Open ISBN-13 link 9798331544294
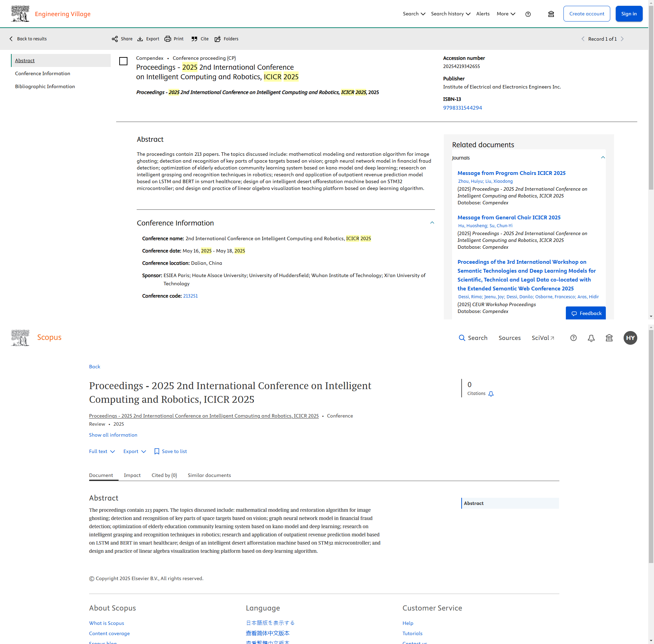The image size is (654, 644). tap(462, 108)
